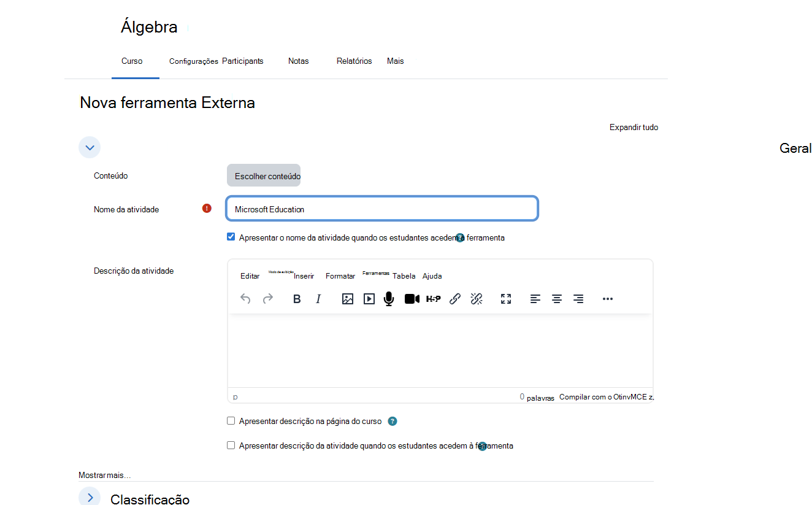The height and width of the screenshot is (505, 812).
Task: Click the Undo icon in the editor
Action: (245, 299)
